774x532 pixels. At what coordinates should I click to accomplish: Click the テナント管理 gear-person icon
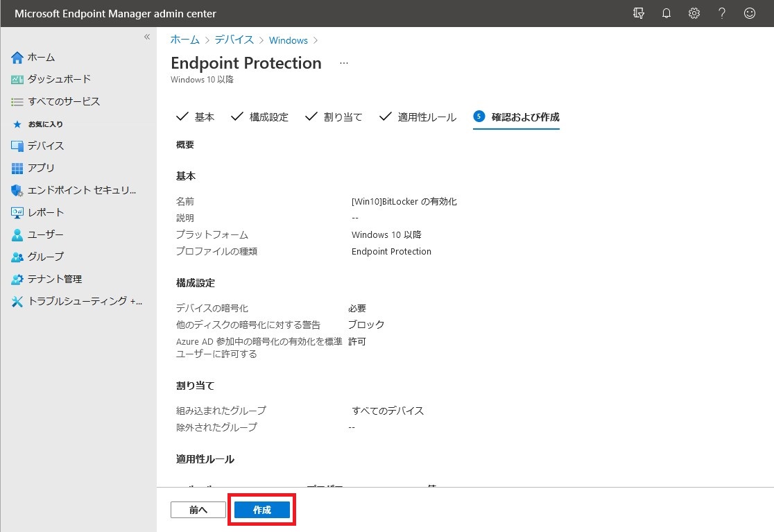click(x=17, y=280)
